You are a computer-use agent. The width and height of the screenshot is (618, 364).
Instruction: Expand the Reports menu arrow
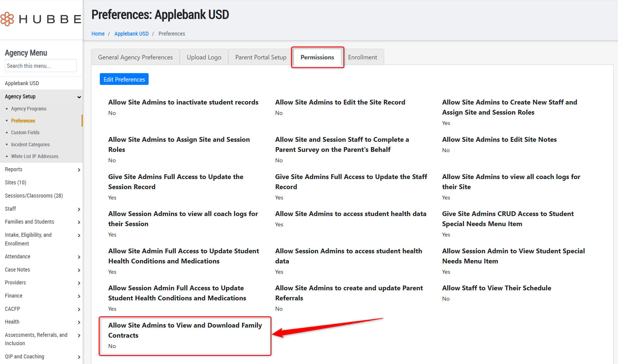79,170
